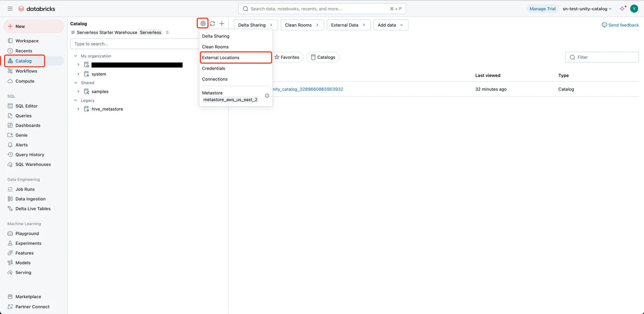Image resolution: width=644 pixels, height=314 pixels.
Task: Open Workspace in the sidebar
Action: [27, 41]
